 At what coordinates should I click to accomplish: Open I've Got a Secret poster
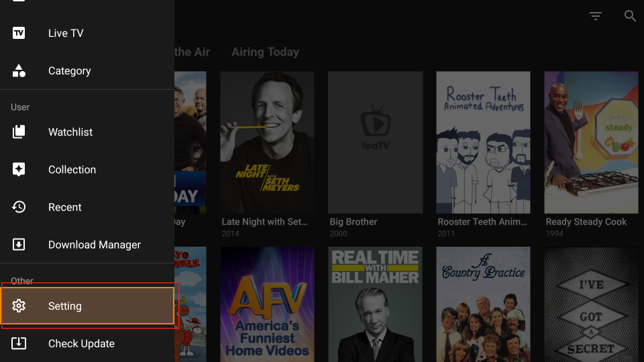592,304
